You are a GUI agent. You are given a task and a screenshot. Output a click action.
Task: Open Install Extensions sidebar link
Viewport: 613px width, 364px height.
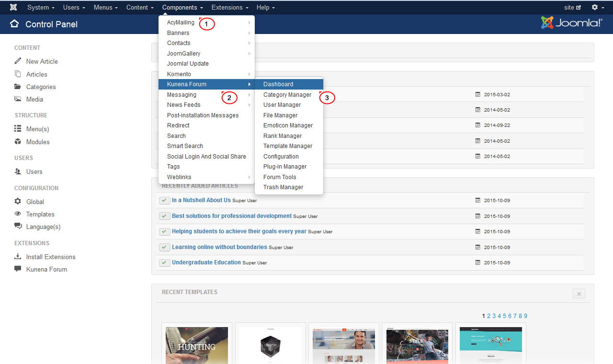[51, 257]
